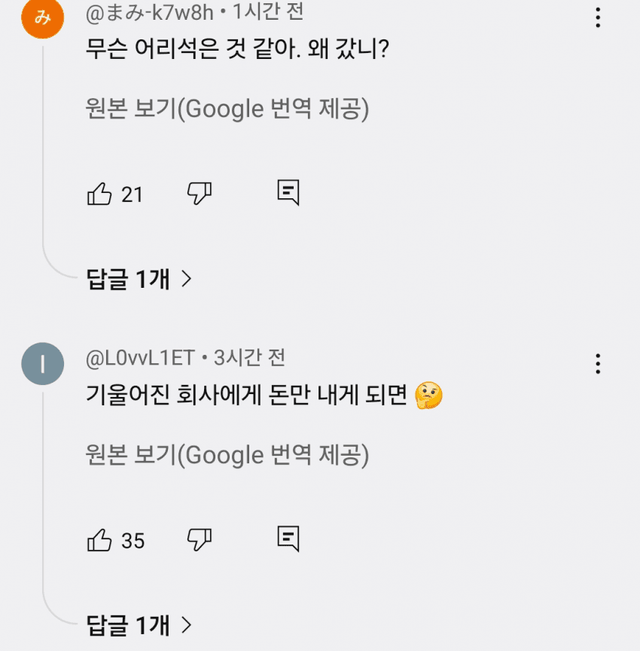Screen dimensions: 640x651
Task: Dislike the comment by @L0vvL1ET
Action: tap(200, 540)
